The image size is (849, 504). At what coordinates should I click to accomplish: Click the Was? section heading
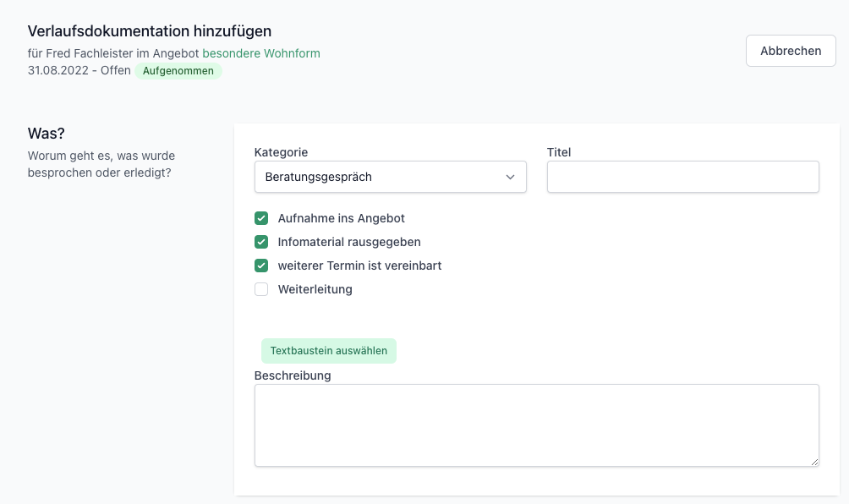(x=46, y=133)
